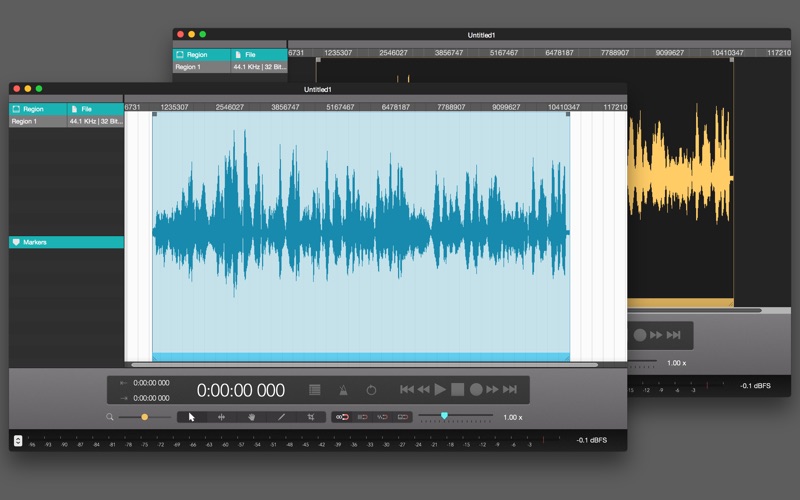800x500 pixels.
Task: Click the selection start arrow icon
Action: tap(123, 383)
